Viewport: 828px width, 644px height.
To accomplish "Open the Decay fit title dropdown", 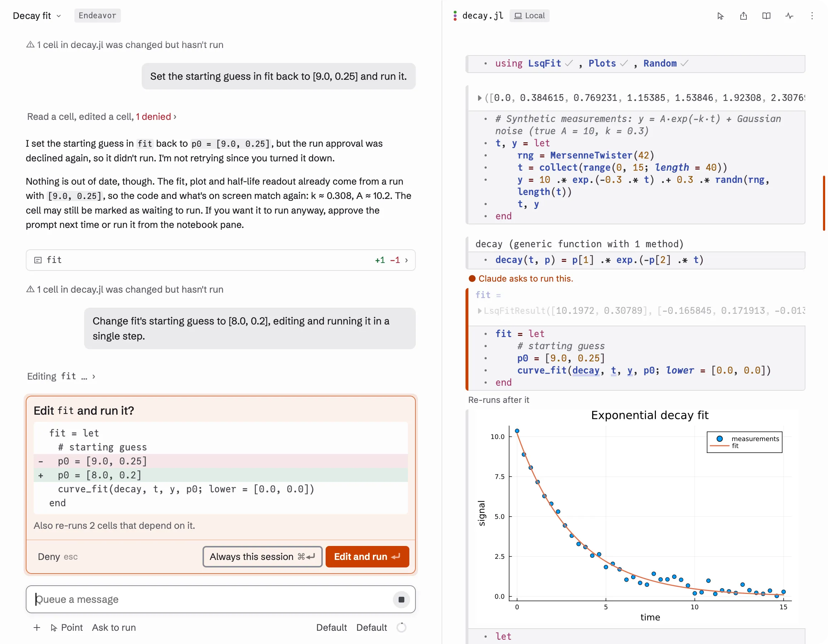I will 37,15.
